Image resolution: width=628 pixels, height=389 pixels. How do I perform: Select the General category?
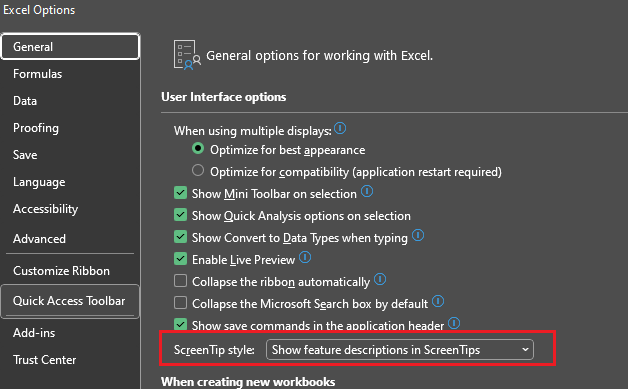(x=70, y=47)
